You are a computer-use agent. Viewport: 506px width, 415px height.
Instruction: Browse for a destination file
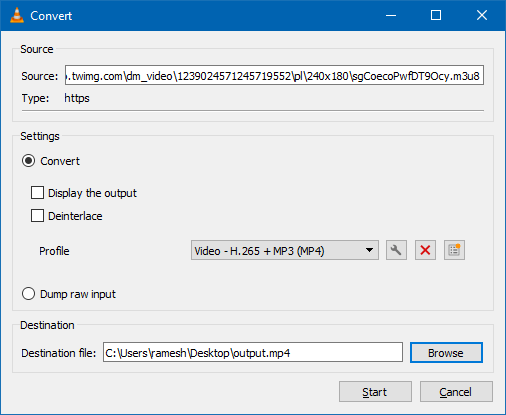446,353
